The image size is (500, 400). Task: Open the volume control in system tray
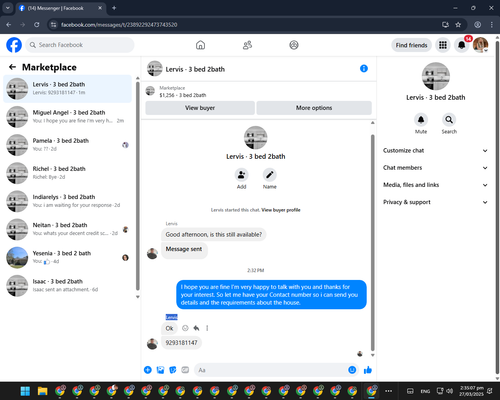(450, 391)
